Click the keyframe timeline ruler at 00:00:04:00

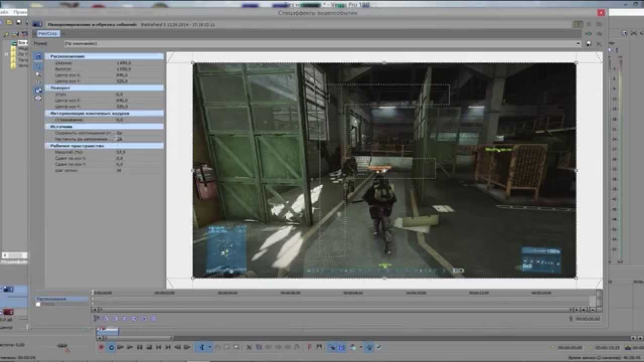tap(228, 293)
